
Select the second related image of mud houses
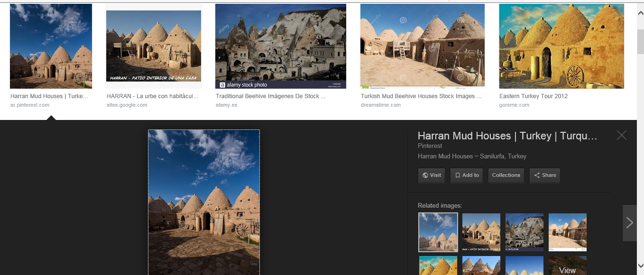tap(481, 232)
